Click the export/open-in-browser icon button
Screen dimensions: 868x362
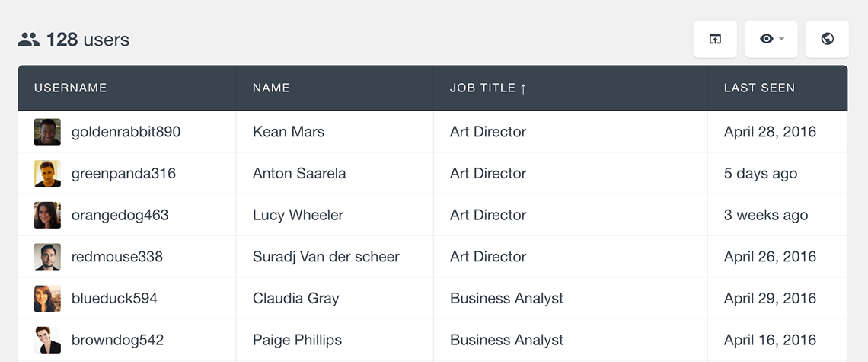pos(715,39)
